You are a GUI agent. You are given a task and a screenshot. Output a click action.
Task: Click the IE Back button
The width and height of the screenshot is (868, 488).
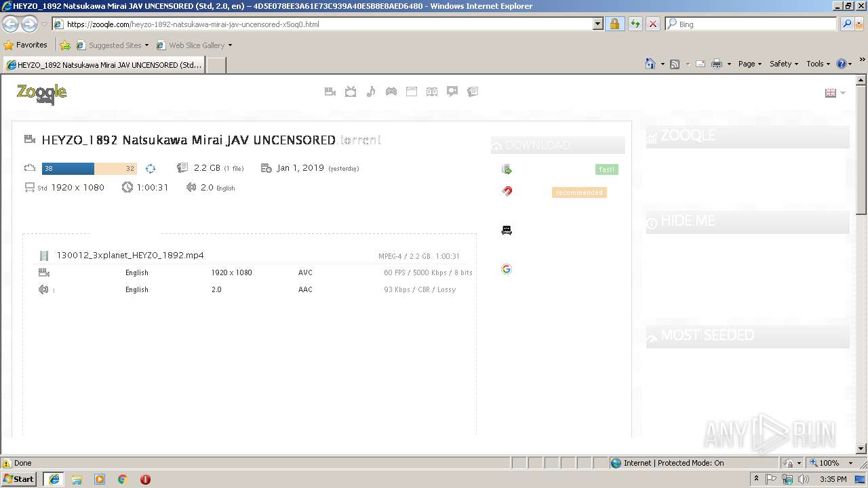[x=10, y=24]
